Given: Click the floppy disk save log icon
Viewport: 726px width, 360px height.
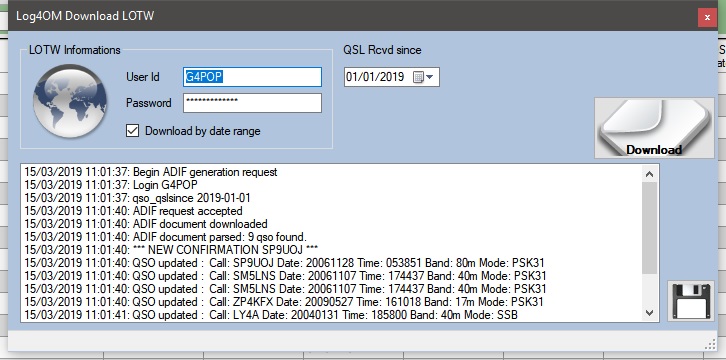Looking at the screenshot, I should pos(690,300).
